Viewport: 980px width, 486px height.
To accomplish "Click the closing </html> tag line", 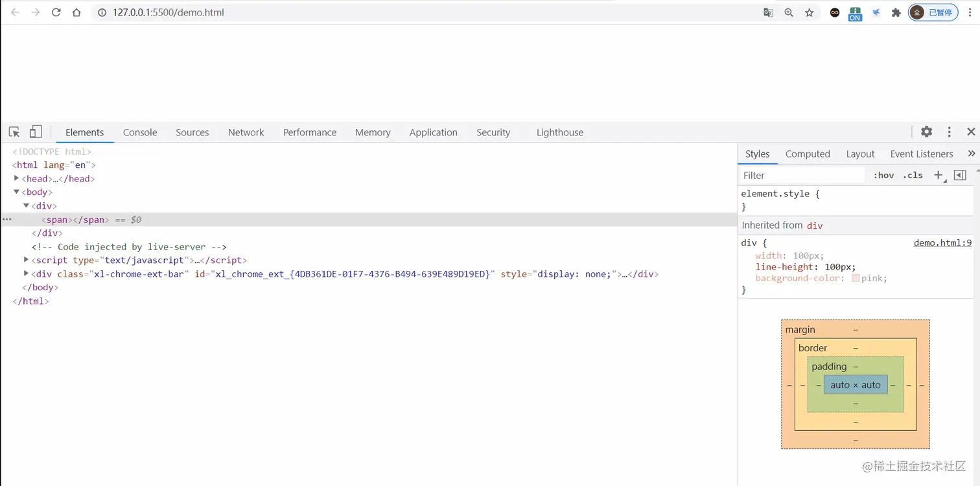I will (x=30, y=301).
